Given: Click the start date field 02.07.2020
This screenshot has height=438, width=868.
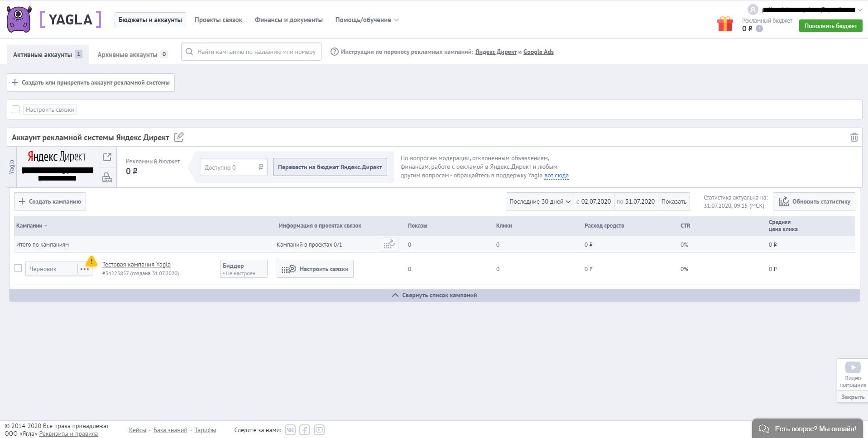Looking at the screenshot, I should click(x=594, y=202).
